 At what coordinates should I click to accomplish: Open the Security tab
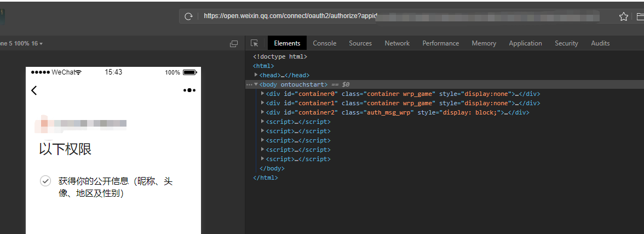pos(566,43)
